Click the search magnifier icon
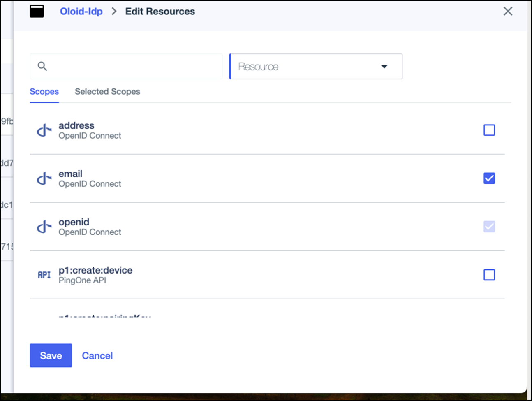This screenshot has height=401, width=532. pyautogui.click(x=42, y=66)
